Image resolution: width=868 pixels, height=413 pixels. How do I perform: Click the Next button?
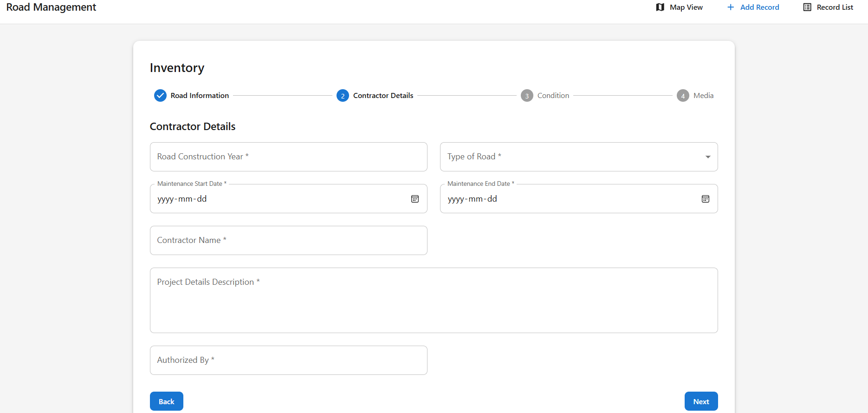pos(701,401)
